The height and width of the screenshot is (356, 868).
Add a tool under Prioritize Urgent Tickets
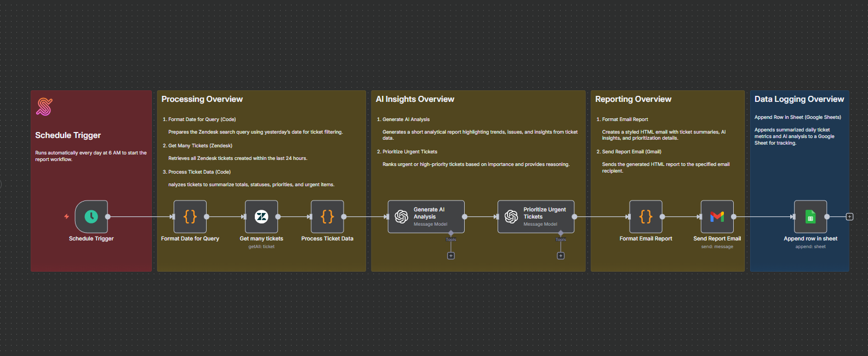(561, 256)
